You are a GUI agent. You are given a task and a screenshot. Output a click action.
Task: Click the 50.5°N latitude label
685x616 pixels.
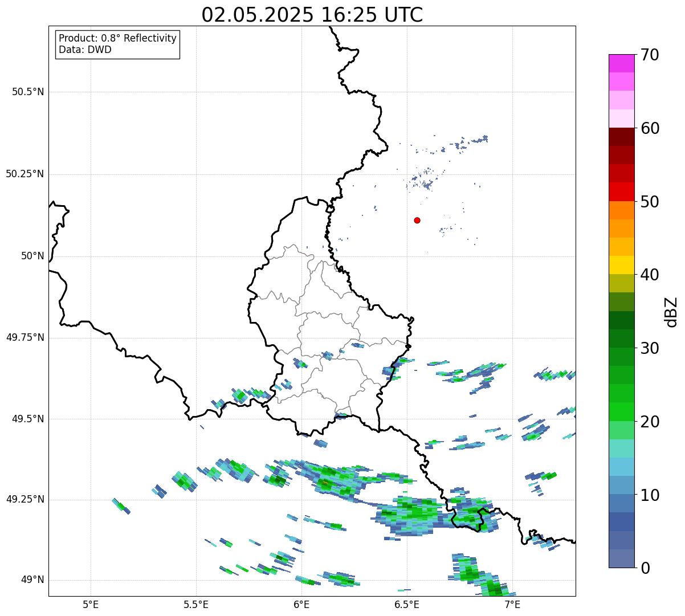coord(28,92)
